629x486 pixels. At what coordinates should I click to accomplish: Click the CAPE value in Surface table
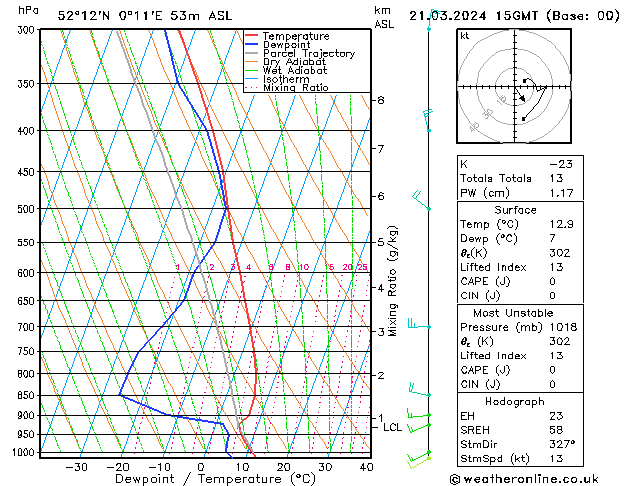pos(552,281)
